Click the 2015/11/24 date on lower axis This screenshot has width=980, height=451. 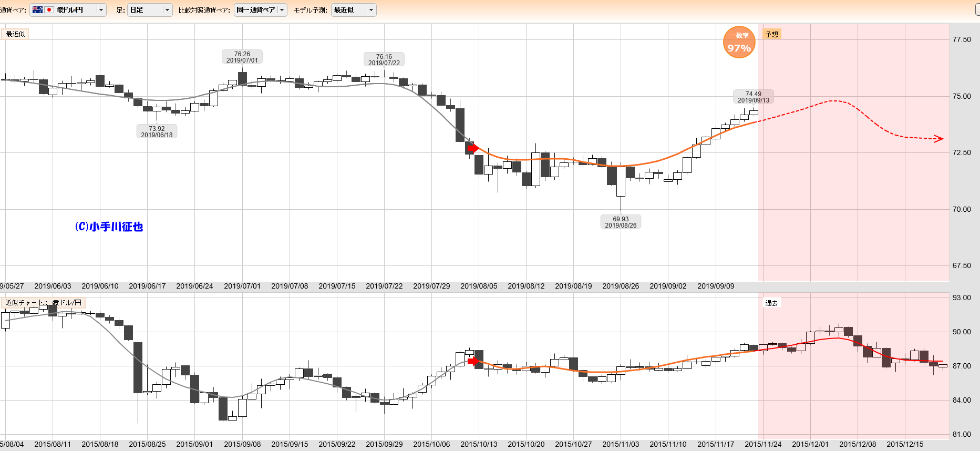pyautogui.click(x=763, y=444)
